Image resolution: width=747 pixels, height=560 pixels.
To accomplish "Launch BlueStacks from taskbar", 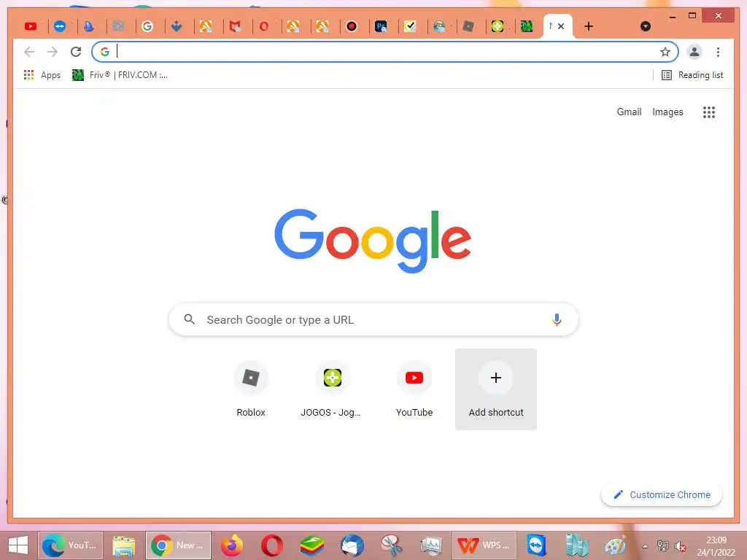I will (312, 545).
